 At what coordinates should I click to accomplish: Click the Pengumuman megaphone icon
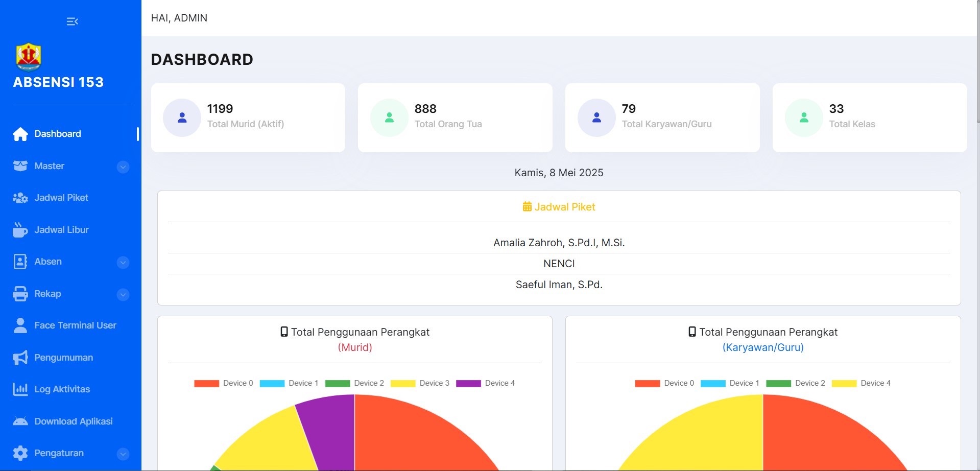(x=20, y=358)
